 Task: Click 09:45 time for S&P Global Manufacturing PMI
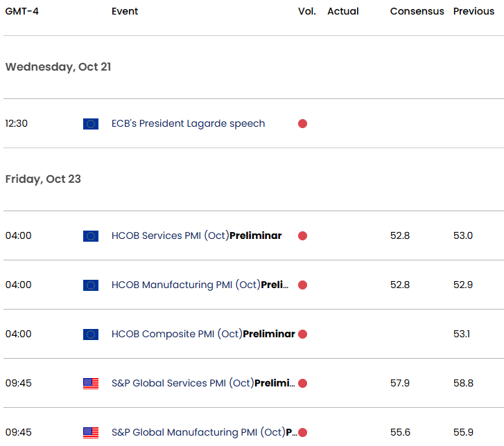(x=18, y=432)
